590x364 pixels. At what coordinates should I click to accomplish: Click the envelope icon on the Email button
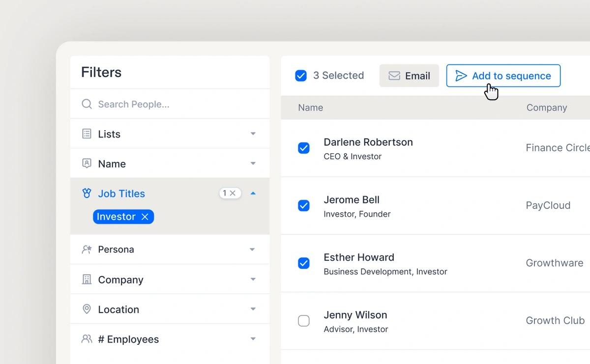pyautogui.click(x=394, y=76)
